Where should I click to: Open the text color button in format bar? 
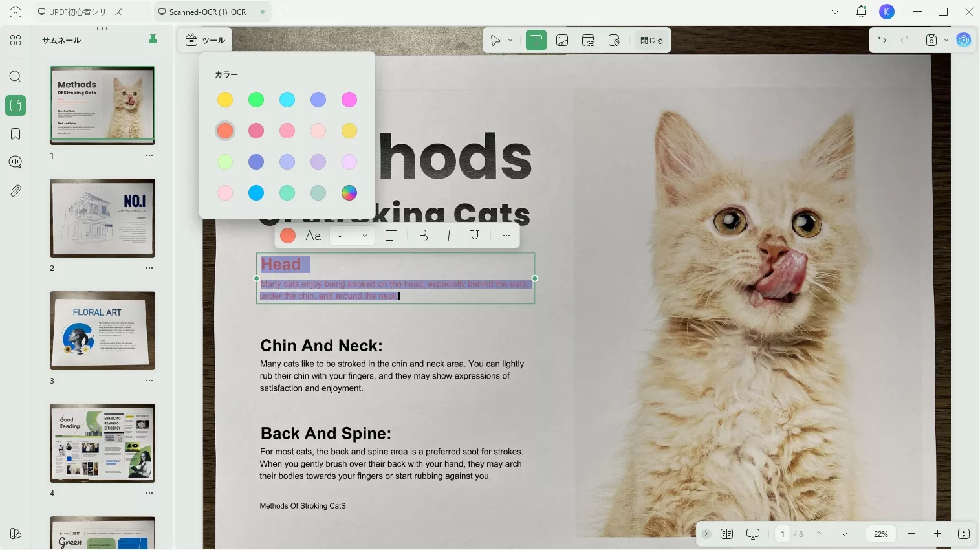[288, 236]
